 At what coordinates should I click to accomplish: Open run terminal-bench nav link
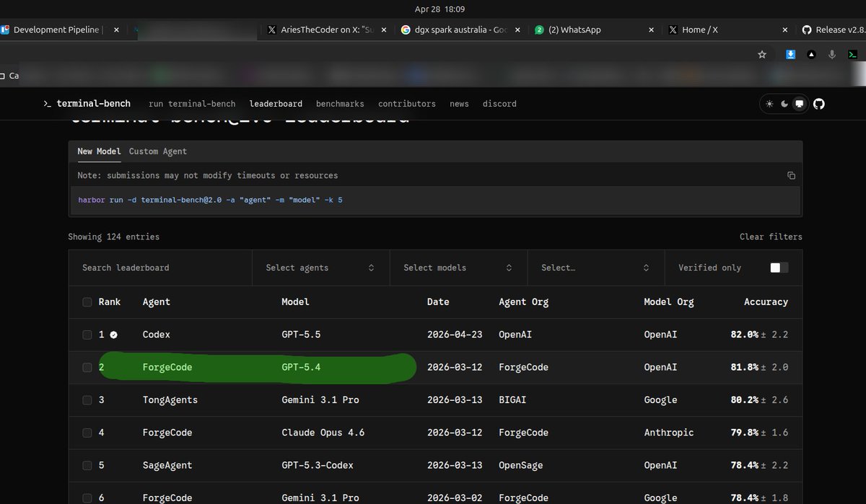(192, 104)
